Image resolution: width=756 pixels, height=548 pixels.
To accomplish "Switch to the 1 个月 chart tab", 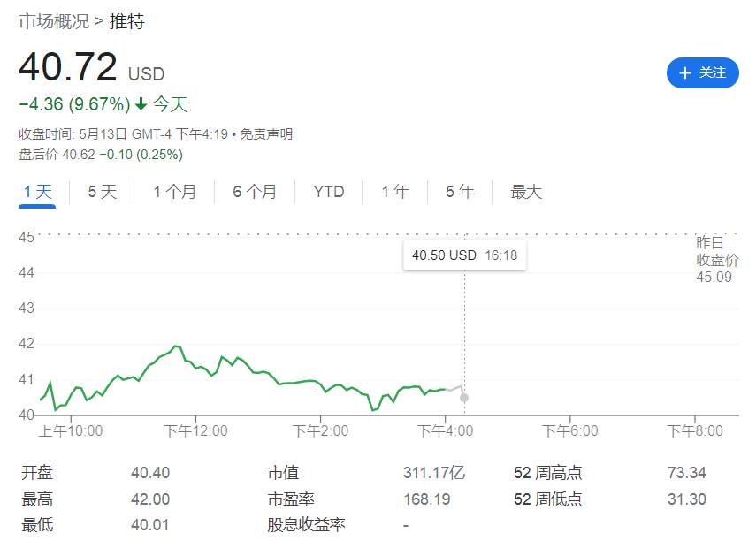I will coord(174,192).
